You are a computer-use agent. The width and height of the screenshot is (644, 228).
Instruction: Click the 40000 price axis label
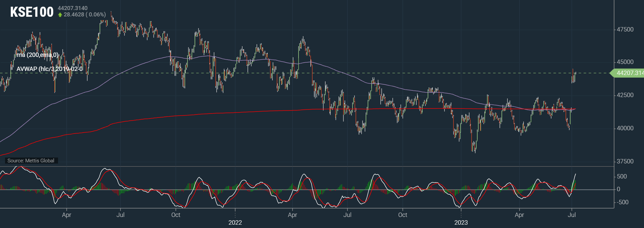click(x=625, y=128)
